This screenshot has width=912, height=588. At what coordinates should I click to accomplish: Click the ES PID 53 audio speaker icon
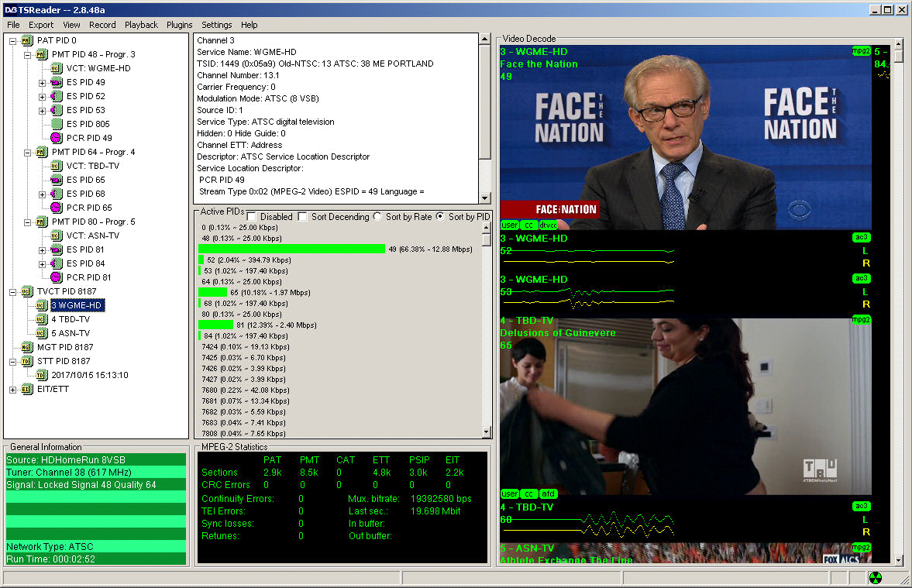[x=56, y=110]
